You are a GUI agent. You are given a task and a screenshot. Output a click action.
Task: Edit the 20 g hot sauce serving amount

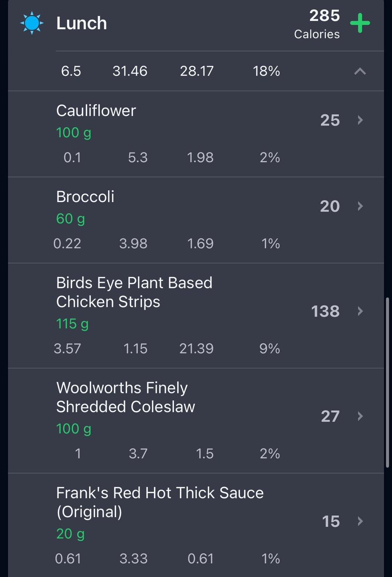pyautogui.click(x=70, y=534)
